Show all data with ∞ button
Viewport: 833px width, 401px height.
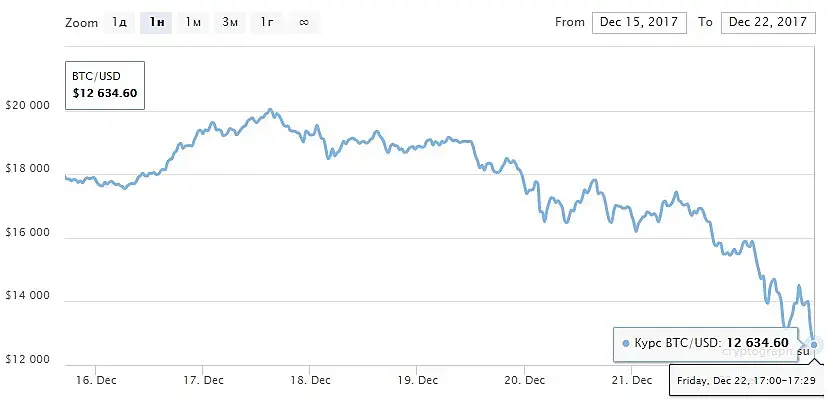[x=303, y=22]
